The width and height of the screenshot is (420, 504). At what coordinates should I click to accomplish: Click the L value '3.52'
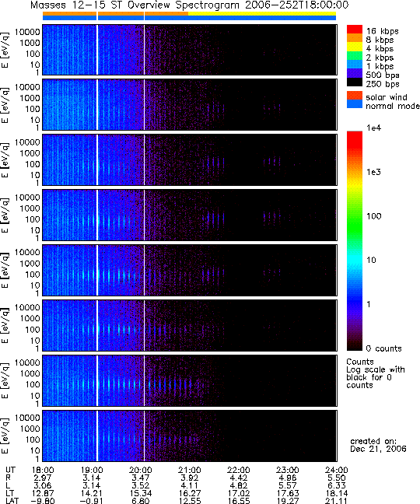pyautogui.click(x=141, y=485)
